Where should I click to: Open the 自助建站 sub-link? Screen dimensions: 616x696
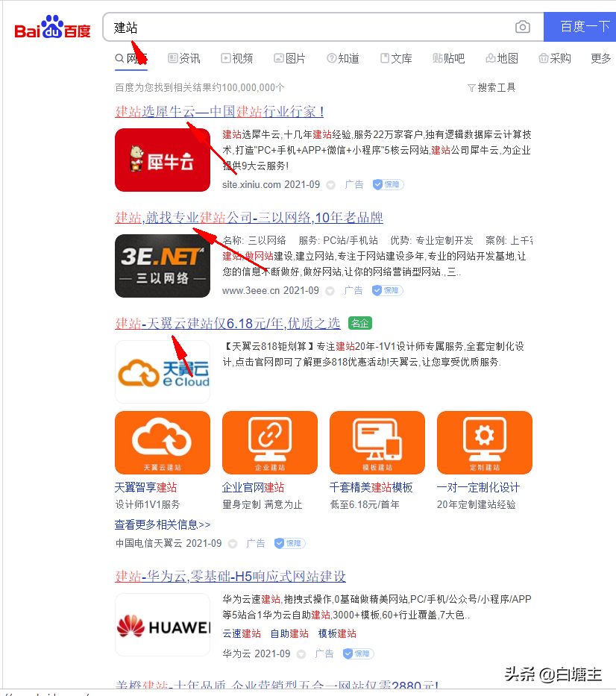(x=290, y=633)
